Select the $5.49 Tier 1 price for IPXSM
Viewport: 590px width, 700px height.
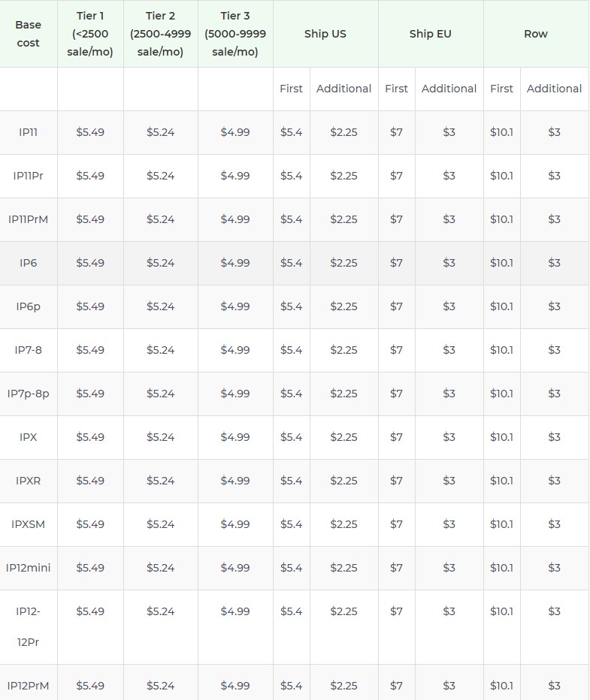click(x=90, y=524)
